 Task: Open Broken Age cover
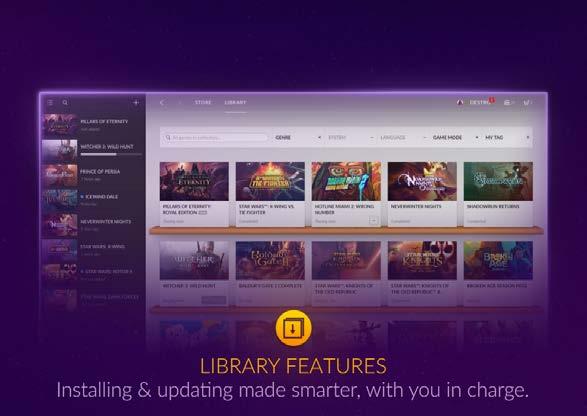point(498,260)
